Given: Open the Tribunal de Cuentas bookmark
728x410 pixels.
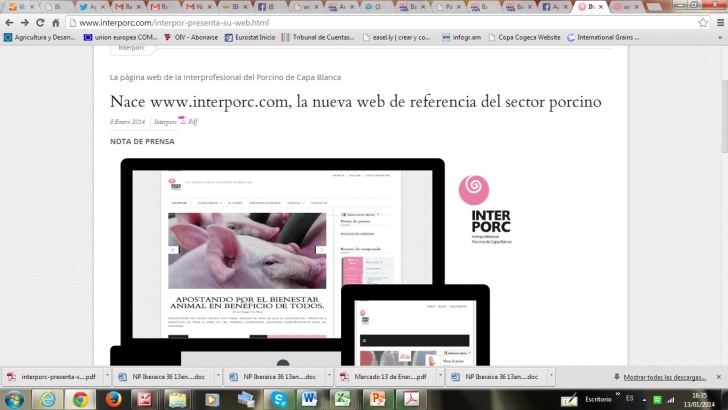Looking at the screenshot, I should point(320,37).
